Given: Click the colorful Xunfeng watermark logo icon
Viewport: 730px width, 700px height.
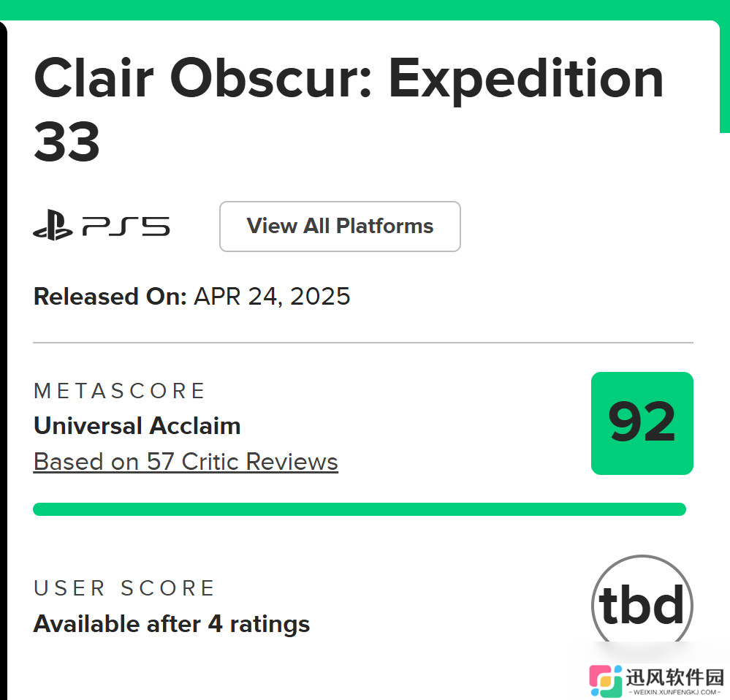Looking at the screenshot, I should click(x=605, y=681).
